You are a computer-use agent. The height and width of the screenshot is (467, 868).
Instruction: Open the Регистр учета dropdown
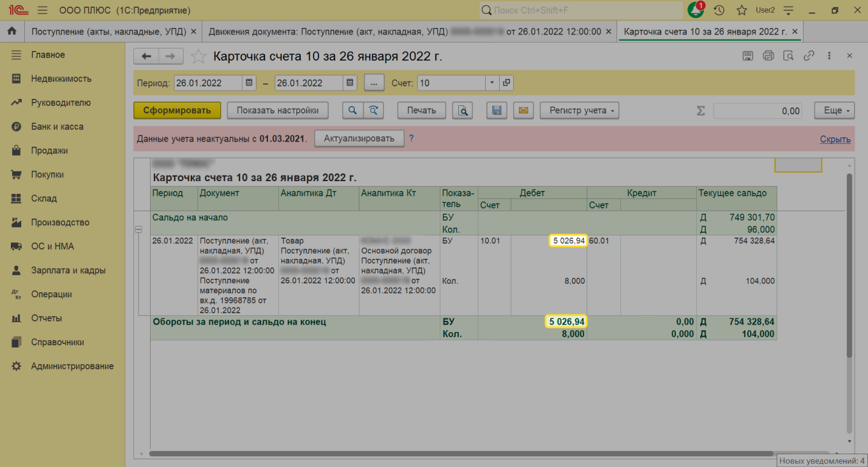(x=580, y=110)
